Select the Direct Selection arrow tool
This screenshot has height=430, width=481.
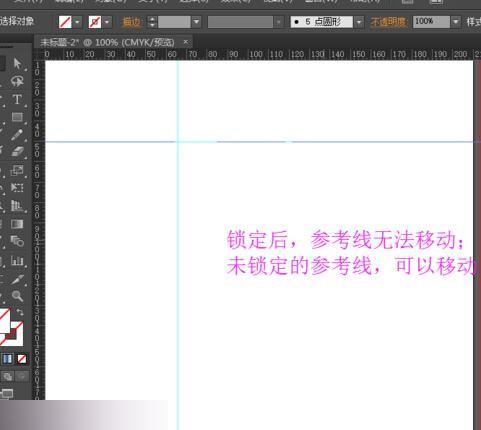tap(17, 63)
